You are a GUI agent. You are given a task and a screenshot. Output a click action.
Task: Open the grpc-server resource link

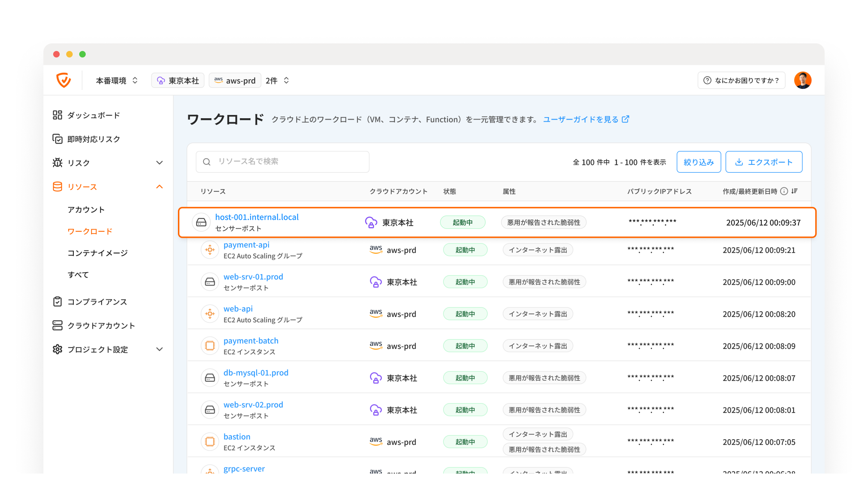tap(244, 468)
